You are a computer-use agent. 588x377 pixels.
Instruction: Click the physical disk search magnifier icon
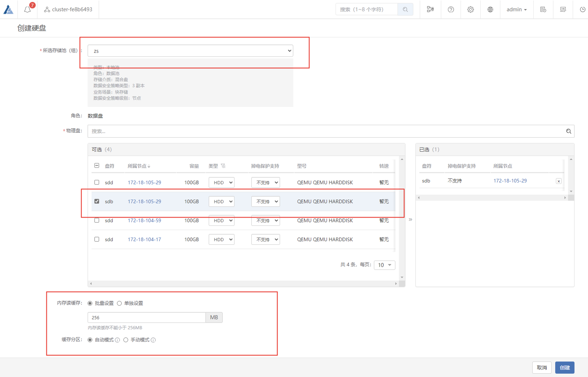(x=568, y=131)
